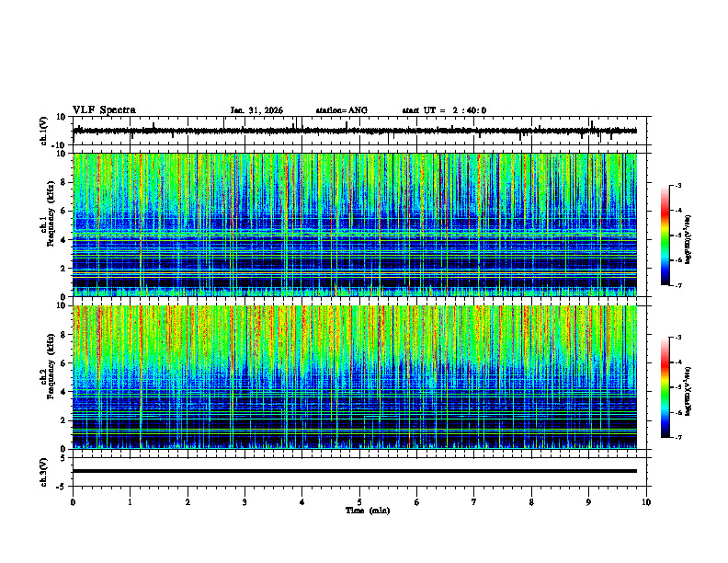Select the date "Jan. 31, 2026" in header
The height and width of the screenshot is (563, 728).
(x=256, y=110)
